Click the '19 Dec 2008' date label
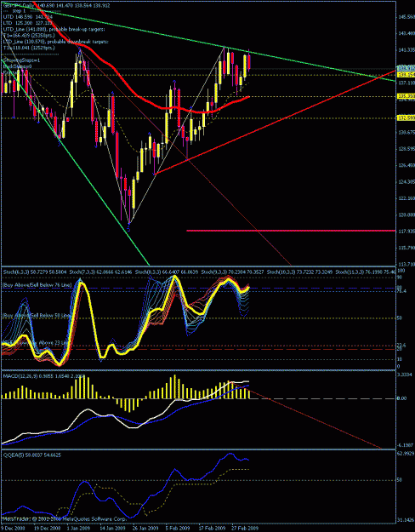This screenshot has width=415, height=532. pos(46,529)
